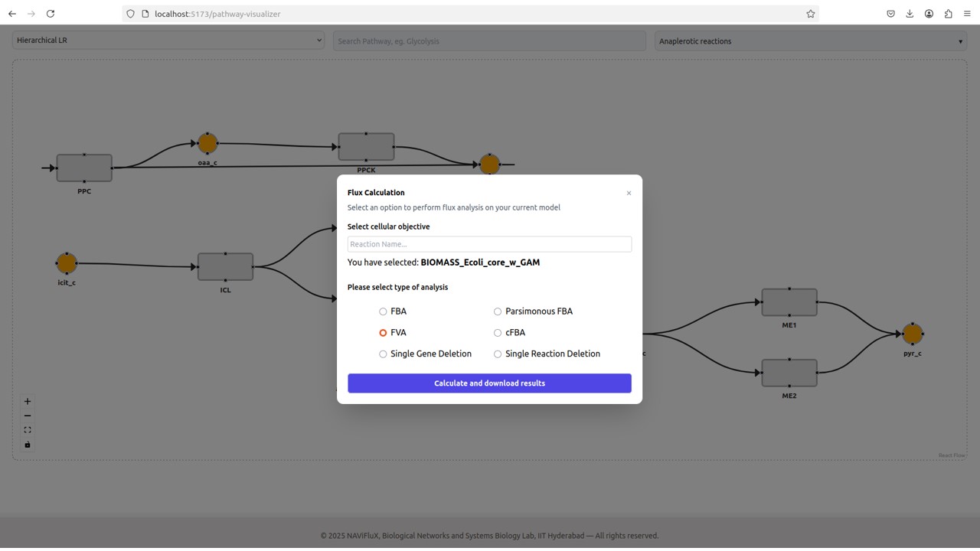Select Single Gene Deletion analysis
This screenshot has width=980, height=551.
(383, 354)
